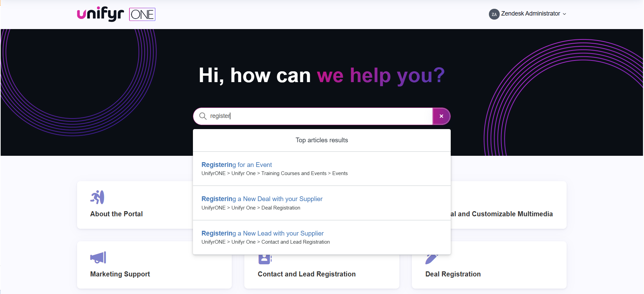Expand the Zendesk Administrator dropdown arrow
The height and width of the screenshot is (294, 644).
[x=564, y=14]
